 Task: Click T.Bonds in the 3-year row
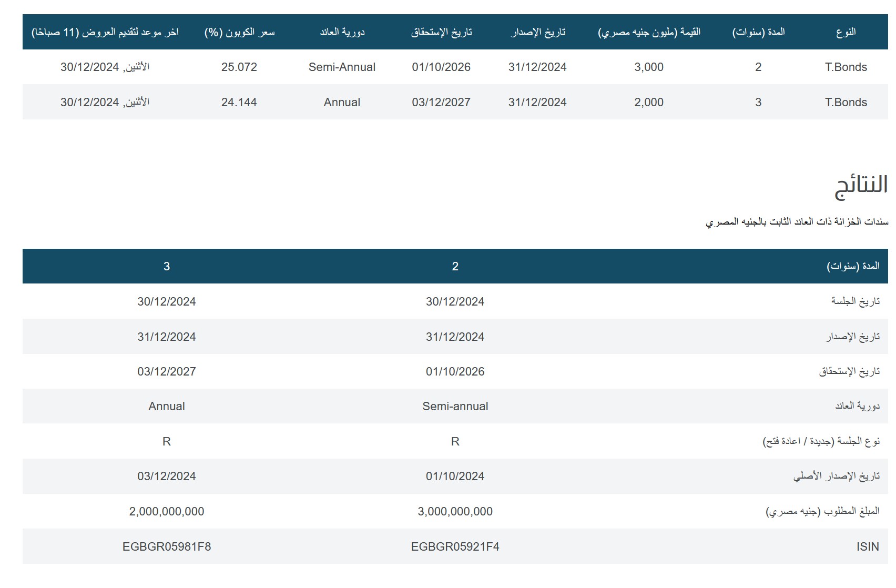tap(846, 103)
